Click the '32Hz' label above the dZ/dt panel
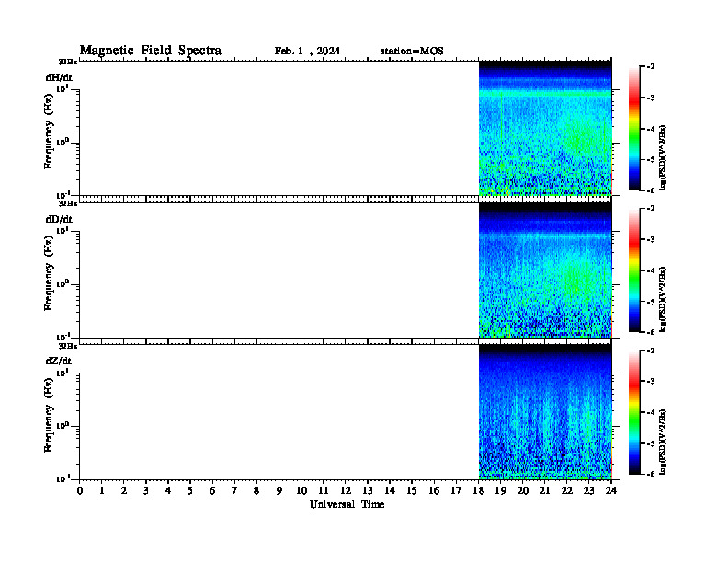Image resolution: width=728 pixels, height=563 pixels. [x=68, y=346]
